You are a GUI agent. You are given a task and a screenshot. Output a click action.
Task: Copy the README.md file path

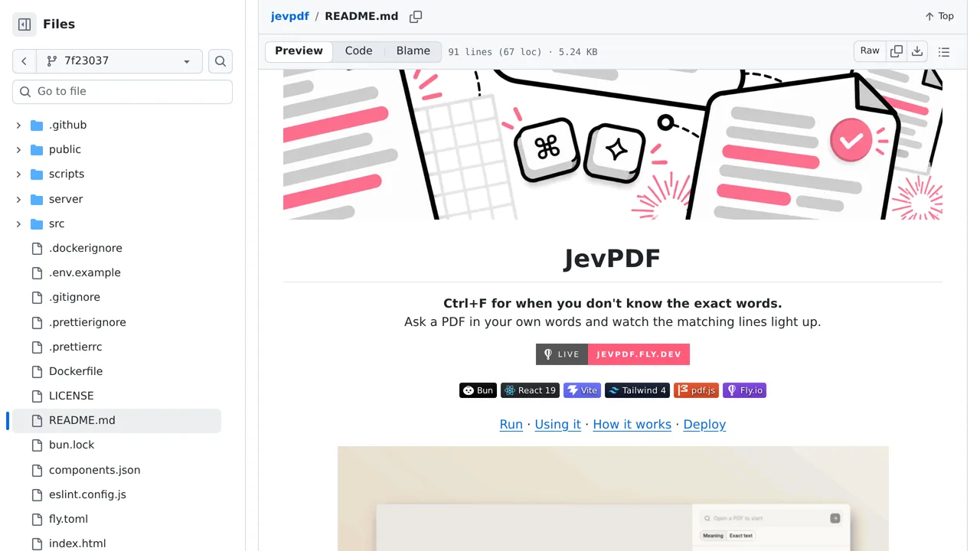pos(416,16)
